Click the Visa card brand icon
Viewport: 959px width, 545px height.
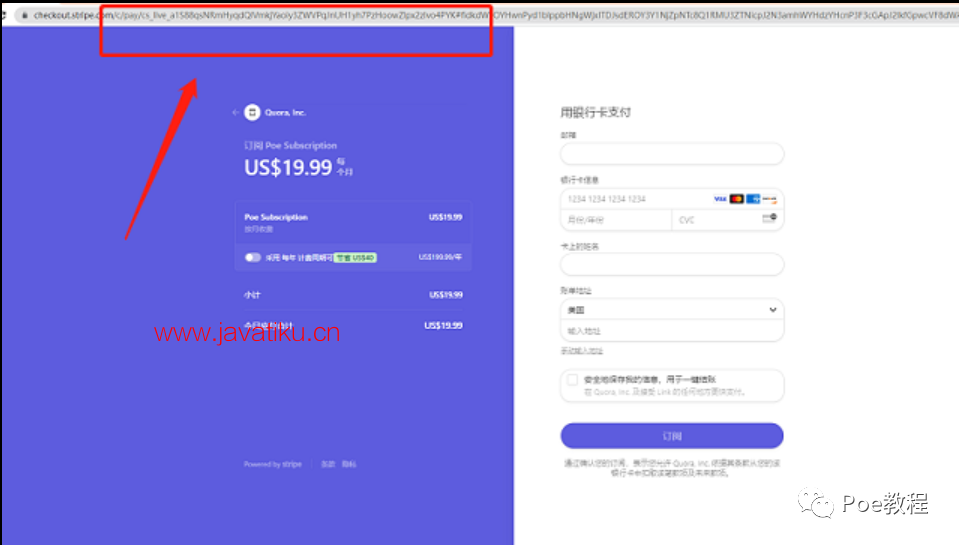point(720,199)
